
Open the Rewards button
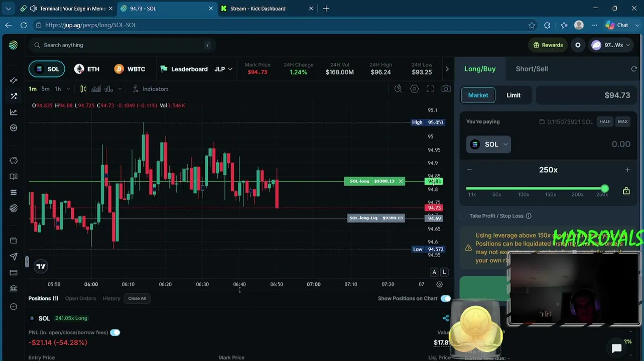coord(548,45)
